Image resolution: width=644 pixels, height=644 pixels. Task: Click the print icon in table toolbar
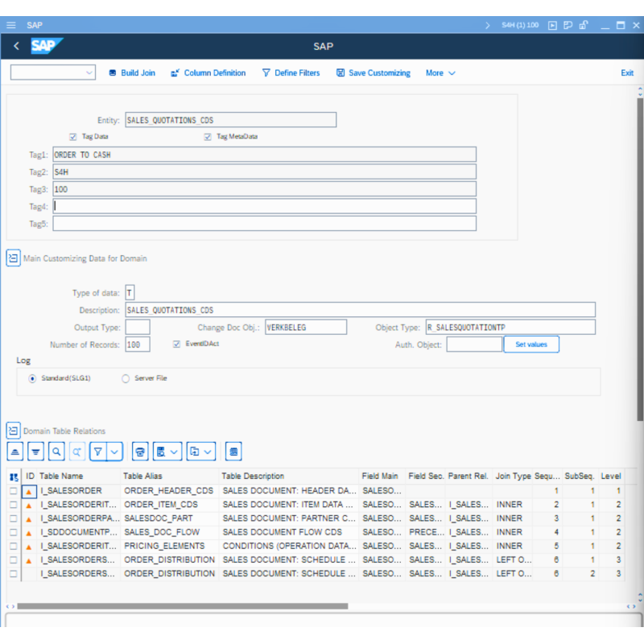click(140, 452)
